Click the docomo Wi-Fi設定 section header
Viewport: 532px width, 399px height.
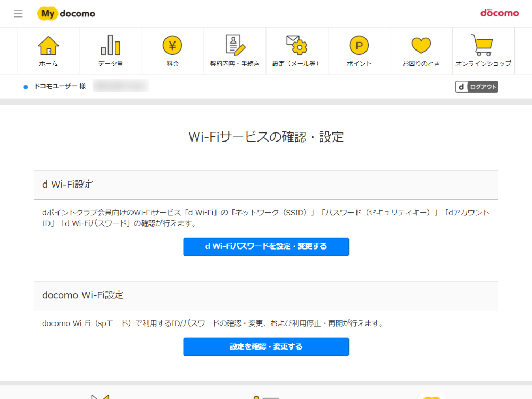pos(266,295)
